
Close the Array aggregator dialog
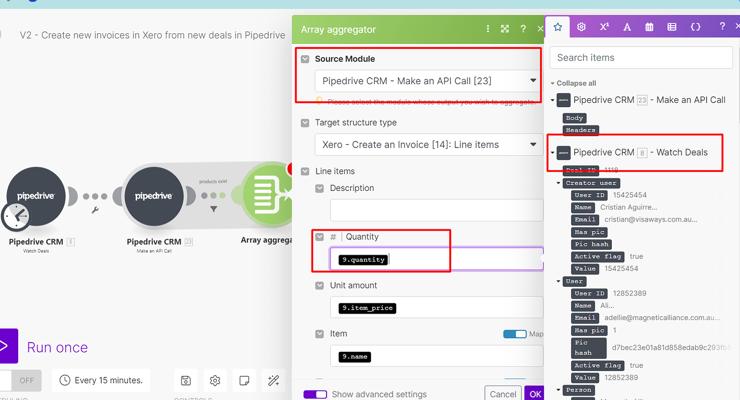[x=540, y=29]
